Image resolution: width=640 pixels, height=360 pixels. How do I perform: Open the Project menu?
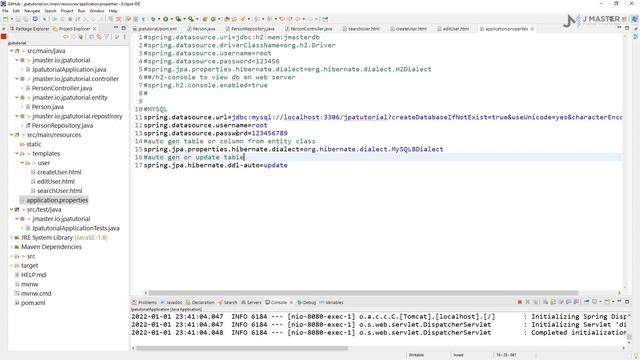coord(67,11)
